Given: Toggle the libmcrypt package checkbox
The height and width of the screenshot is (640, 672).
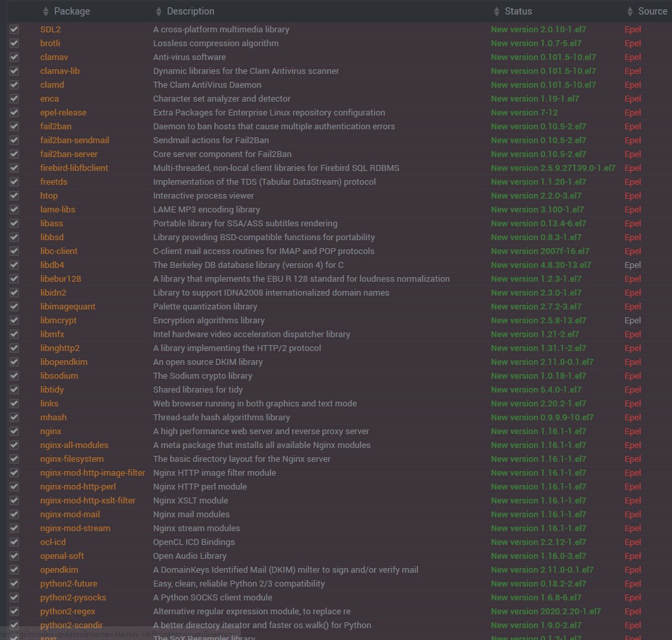Looking at the screenshot, I should [14, 321].
